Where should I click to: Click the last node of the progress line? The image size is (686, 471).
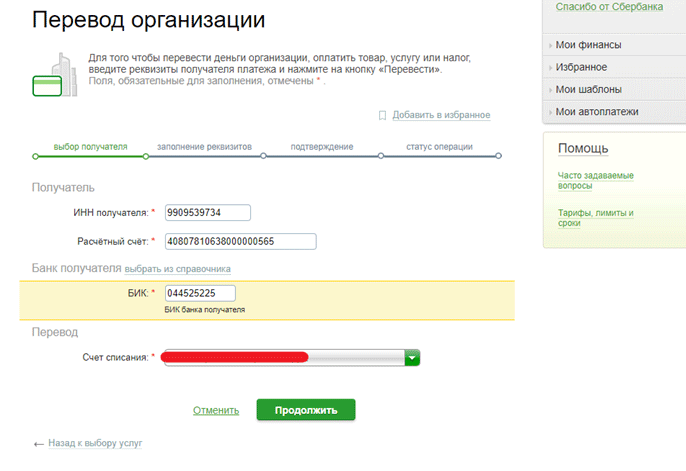pos(498,156)
